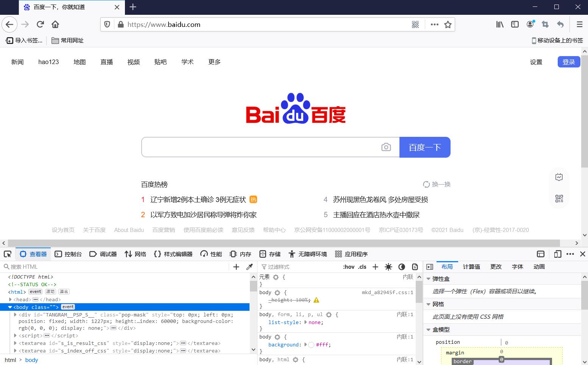Toggle the event badge on body element

point(68,307)
